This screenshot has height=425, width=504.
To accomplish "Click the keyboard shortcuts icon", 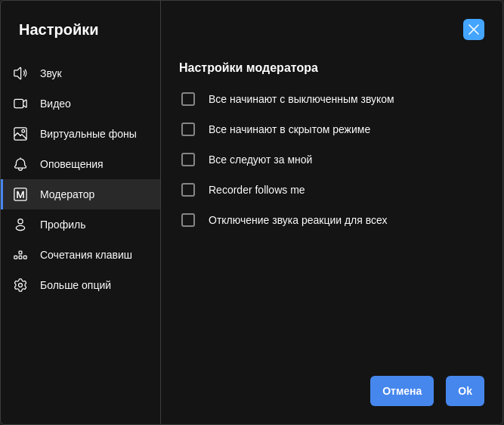I will pyautogui.click(x=20, y=255).
